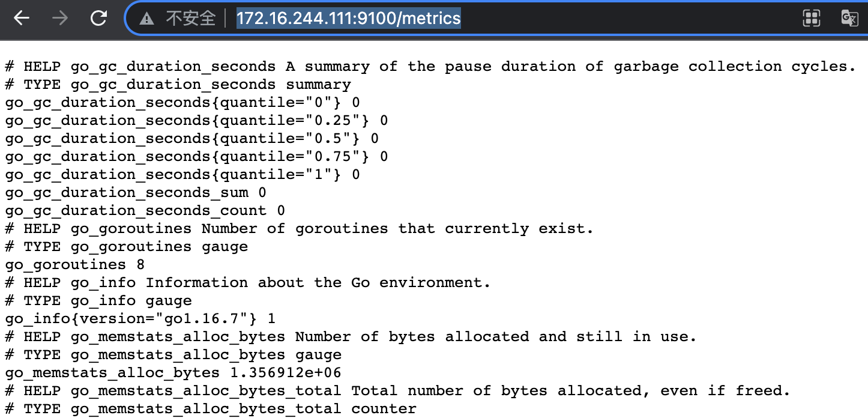Click the HELP go_gc_duration_seconds line

pyautogui.click(x=430, y=67)
